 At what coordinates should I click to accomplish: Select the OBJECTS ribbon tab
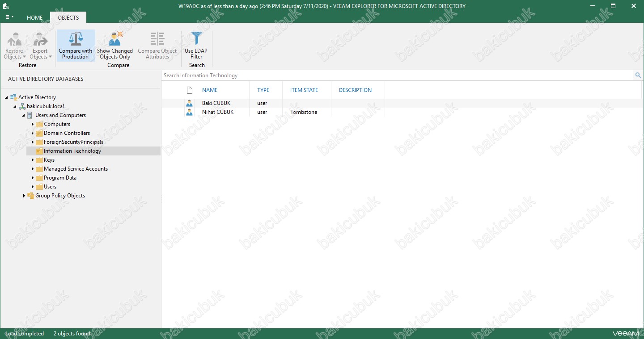click(68, 17)
